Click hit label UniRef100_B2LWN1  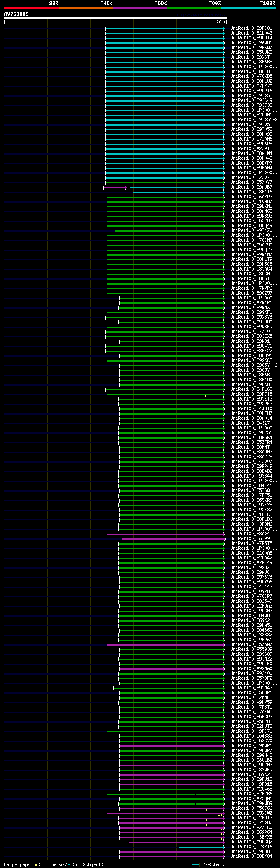click(x=251, y=115)
